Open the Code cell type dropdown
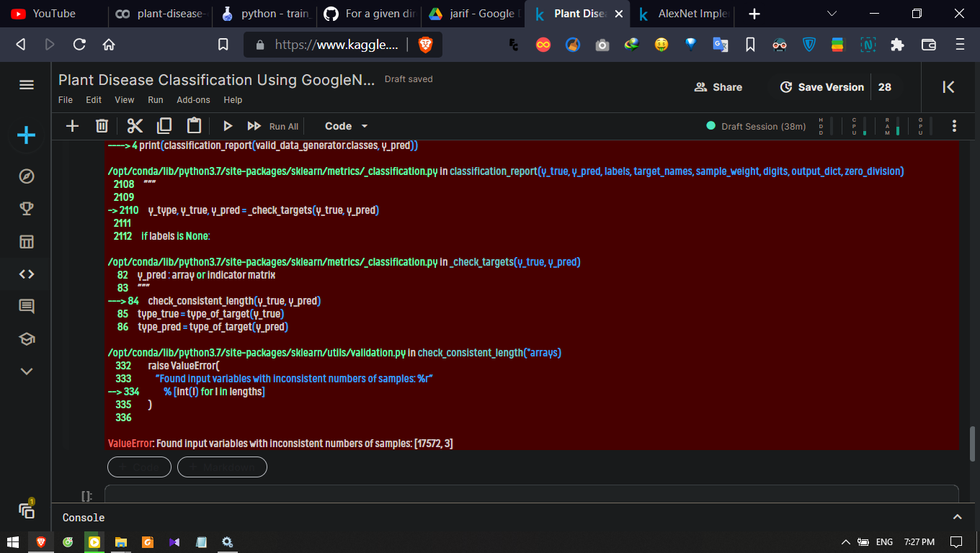 [346, 126]
